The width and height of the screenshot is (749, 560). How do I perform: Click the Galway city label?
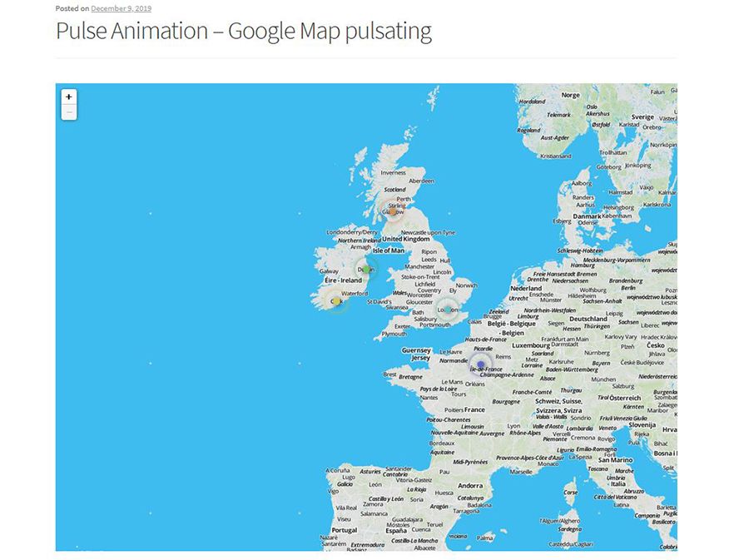coord(329,271)
